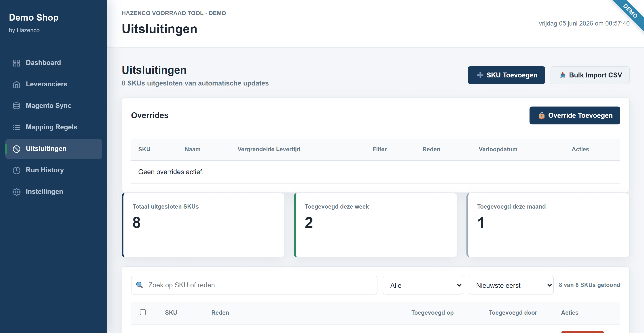Click the SKU Toevoegen button
Image resolution: width=644 pixels, height=333 pixels.
coord(506,75)
